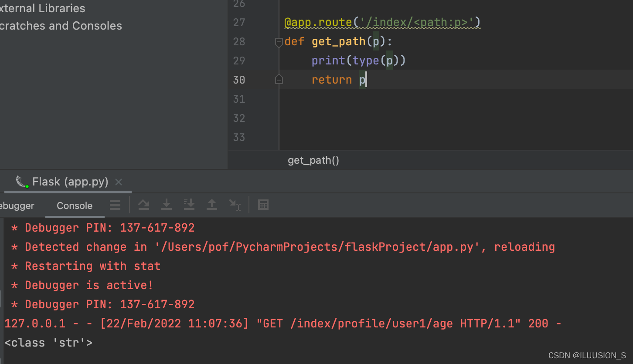The height and width of the screenshot is (364, 633).
Task: Click the Step Into My Code icon
Action: [x=189, y=205]
